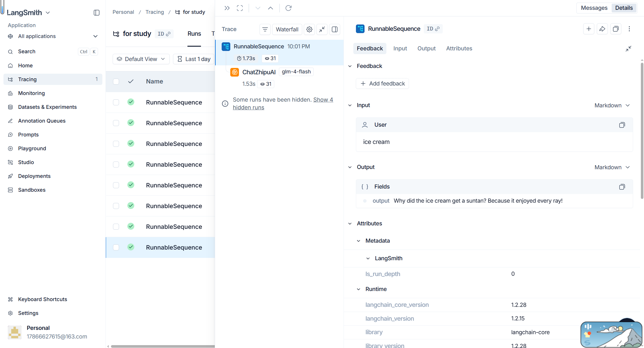Viewport: 644px width, 348px height.
Task: Open more options kebab menu
Action: tap(629, 29)
